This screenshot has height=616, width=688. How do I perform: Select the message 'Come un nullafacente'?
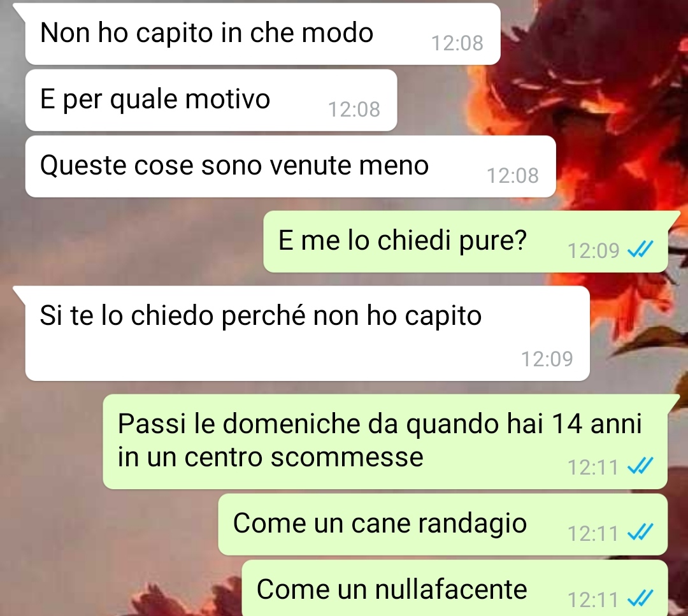point(455,588)
